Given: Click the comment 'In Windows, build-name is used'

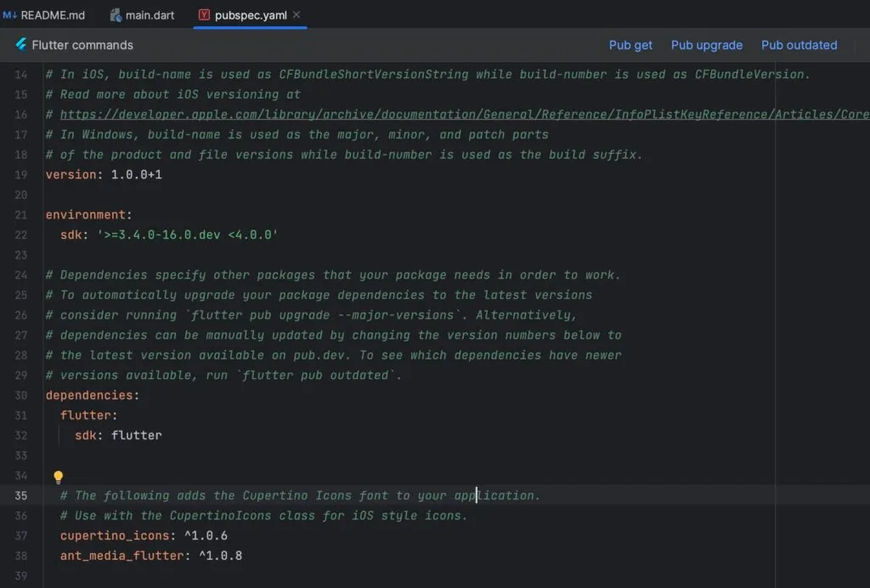Looking at the screenshot, I should pos(297,134).
